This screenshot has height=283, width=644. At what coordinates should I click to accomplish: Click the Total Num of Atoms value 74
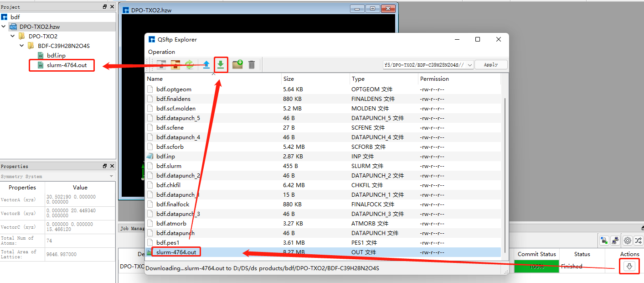[49, 241]
